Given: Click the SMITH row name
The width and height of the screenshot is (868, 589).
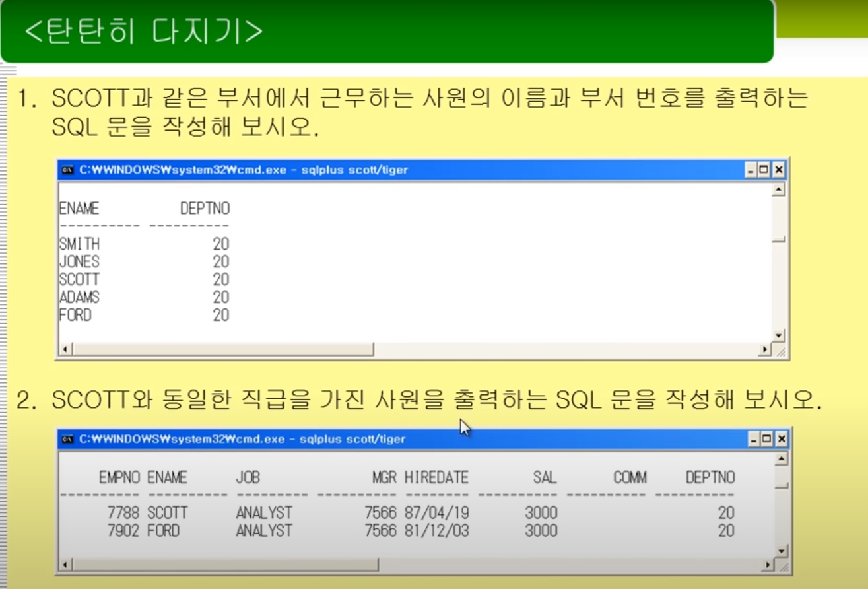Looking at the screenshot, I should pos(79,244).
